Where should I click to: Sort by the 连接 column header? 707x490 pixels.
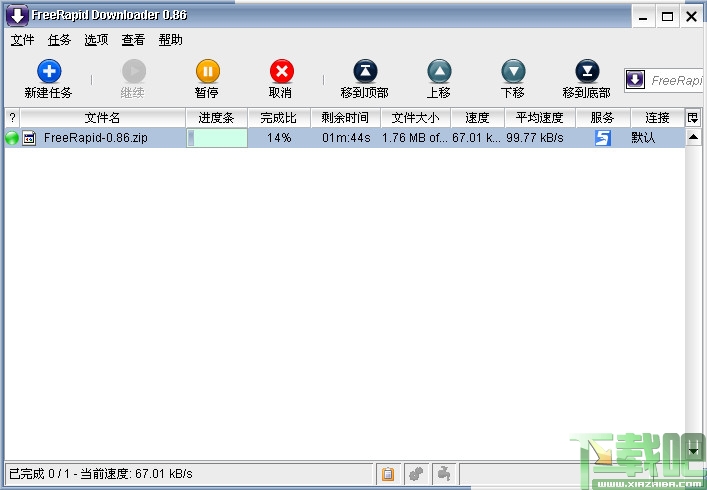click(657, 118)
